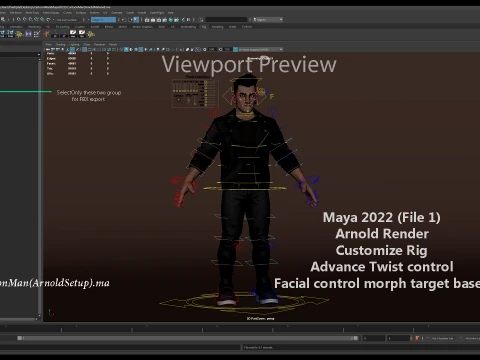This screenshot has height=360, width=480.
Task: Open the Arnold menu in menu bar
Action: 142,13
